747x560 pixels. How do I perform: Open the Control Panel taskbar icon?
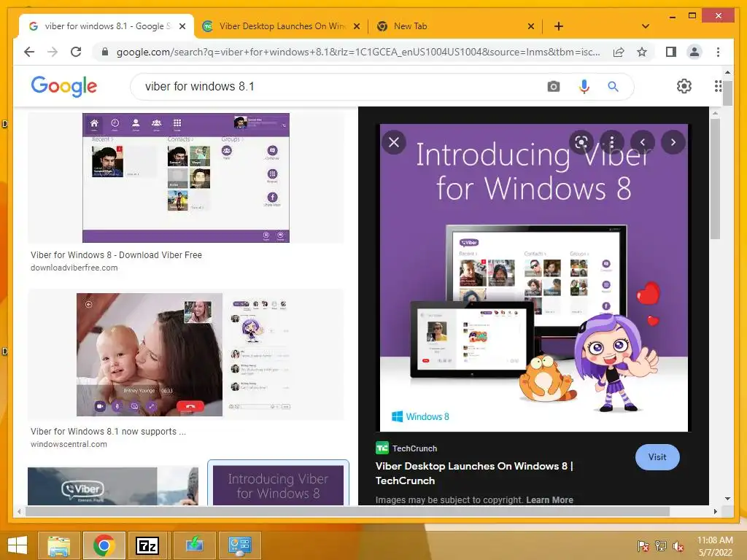tap(239, 545)
